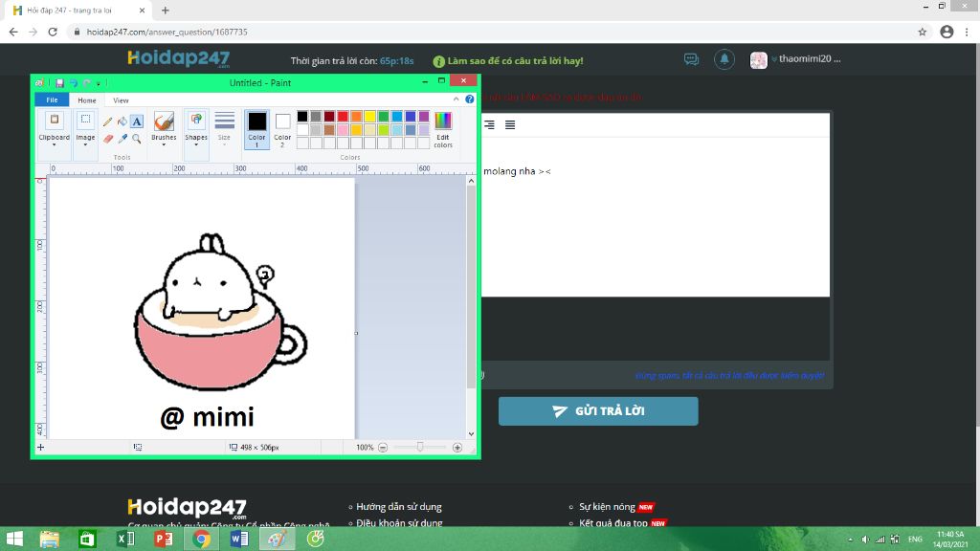Viewport: 980px width, 551px height.
Task: Click the Undo arrow in Paint's quick access toolbar
Action: click(x=73, y=82)
